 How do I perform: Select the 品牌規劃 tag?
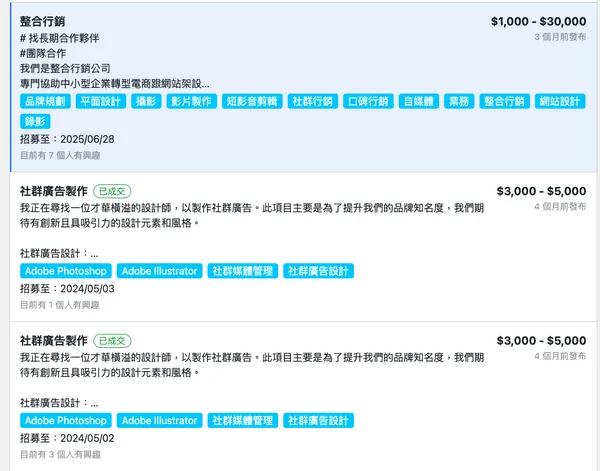(x=45, y=101)
